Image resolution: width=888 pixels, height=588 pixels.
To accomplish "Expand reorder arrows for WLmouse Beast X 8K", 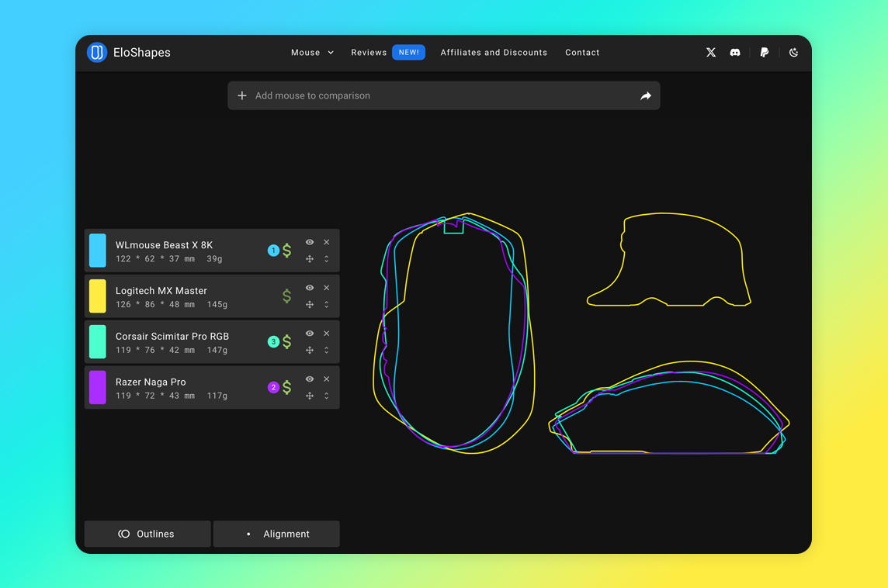I will pyautogui.click(x=327, y=258).
